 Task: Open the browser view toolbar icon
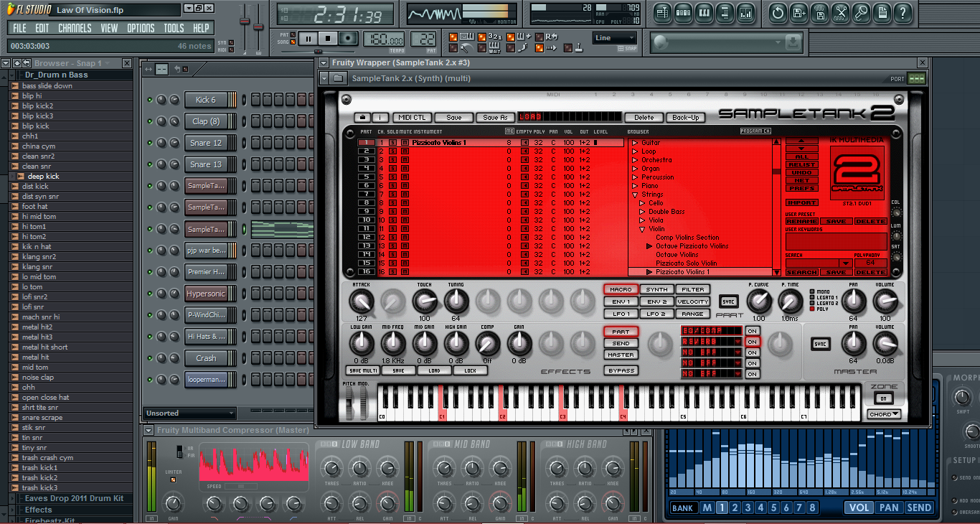pyautogui.click(x=725, y=12)
